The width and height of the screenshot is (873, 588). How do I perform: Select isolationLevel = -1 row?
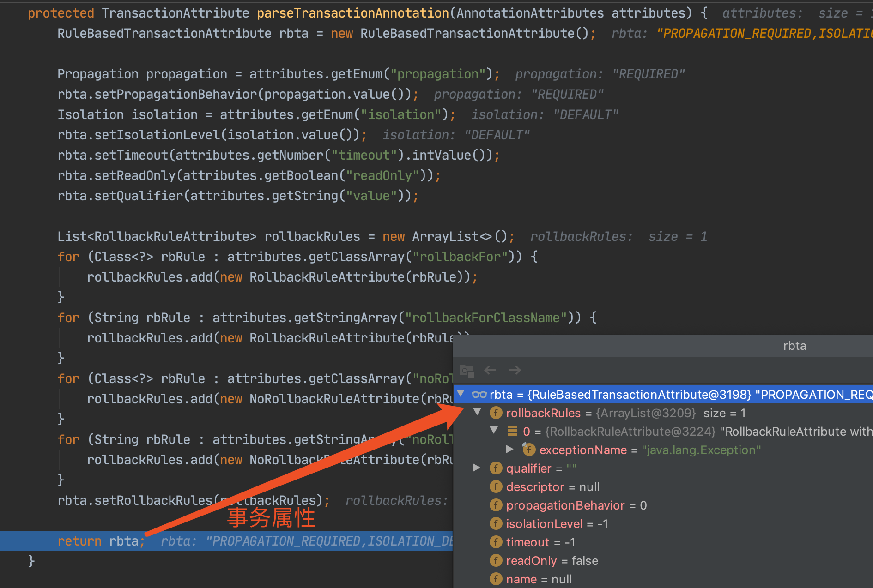tap(663, 524)
